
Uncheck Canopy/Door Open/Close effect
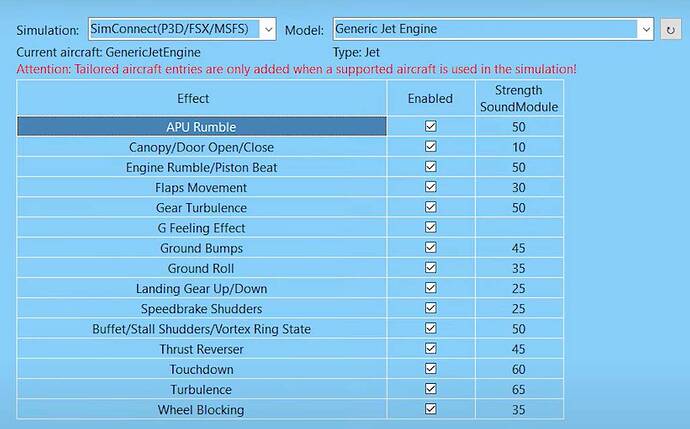[430, 148]
